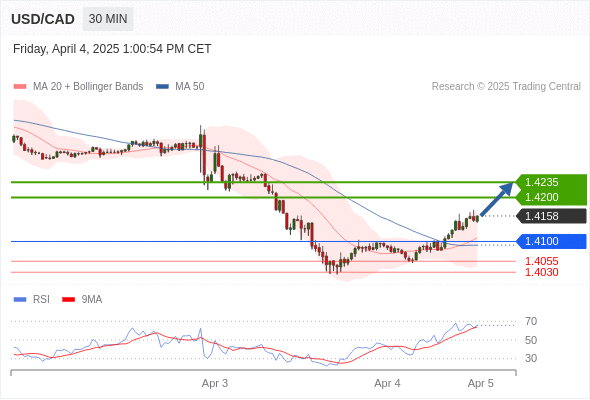The image size is (590, 400).
Task: Click the RSI 70 level axis label
Action: coord(531,321)
